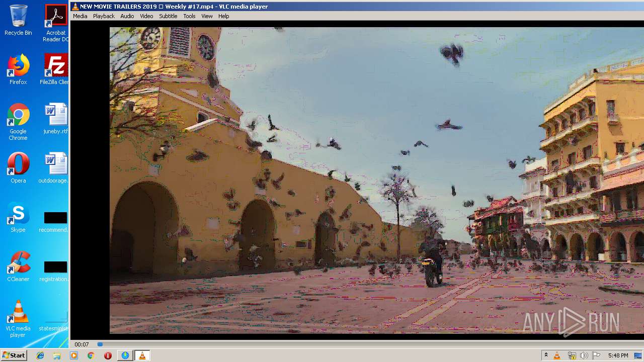This screenshot has height=362, width=644.
Task: Select the Skype desktop shortcut
Action: 18,217
